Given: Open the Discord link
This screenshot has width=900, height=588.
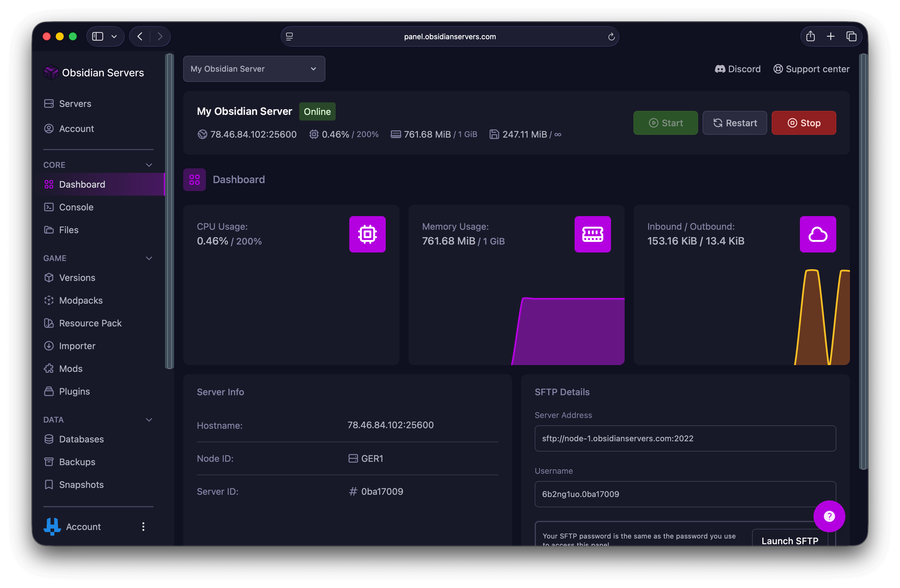Looking at the screenshot, I should 737,69.
